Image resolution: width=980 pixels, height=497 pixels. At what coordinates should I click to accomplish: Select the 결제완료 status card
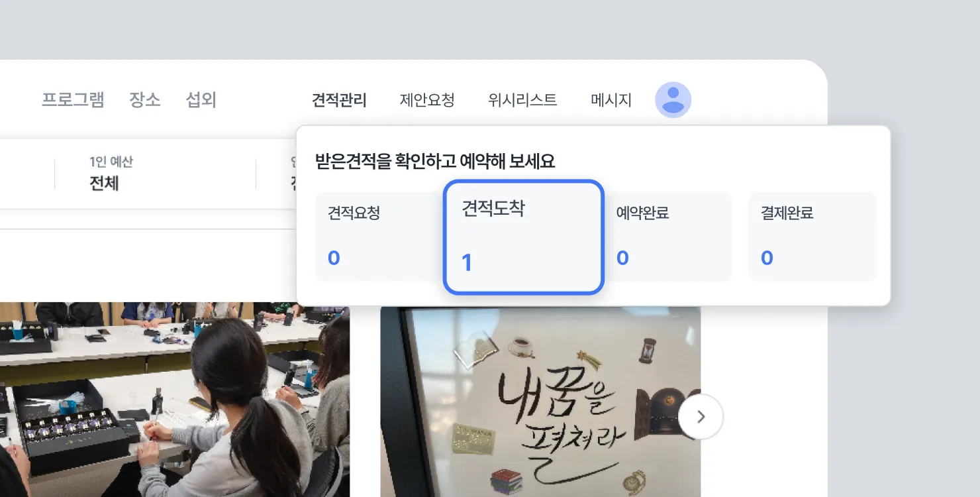pyautogui.click(x=812, y=237)
